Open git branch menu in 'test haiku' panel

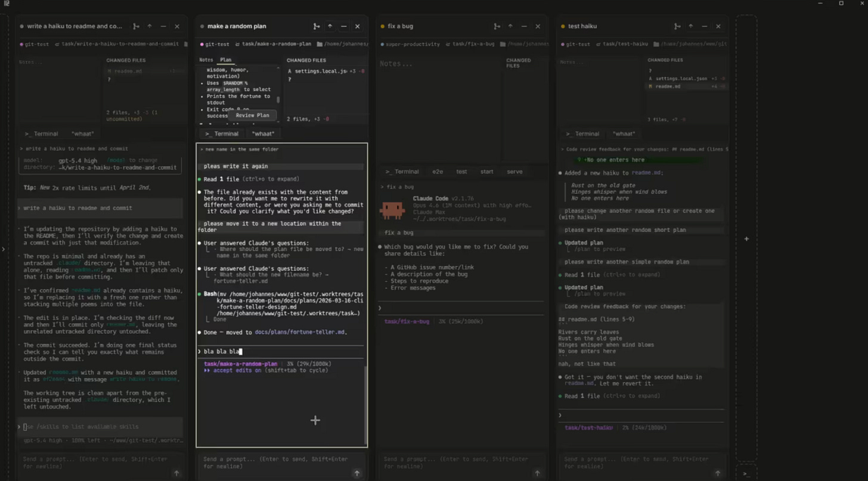coord(677,26)
